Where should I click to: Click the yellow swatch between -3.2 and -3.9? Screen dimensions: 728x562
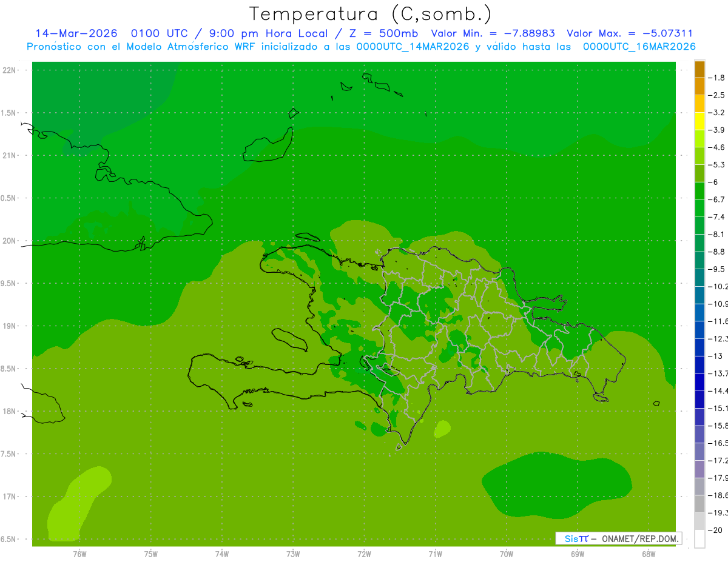699,121
